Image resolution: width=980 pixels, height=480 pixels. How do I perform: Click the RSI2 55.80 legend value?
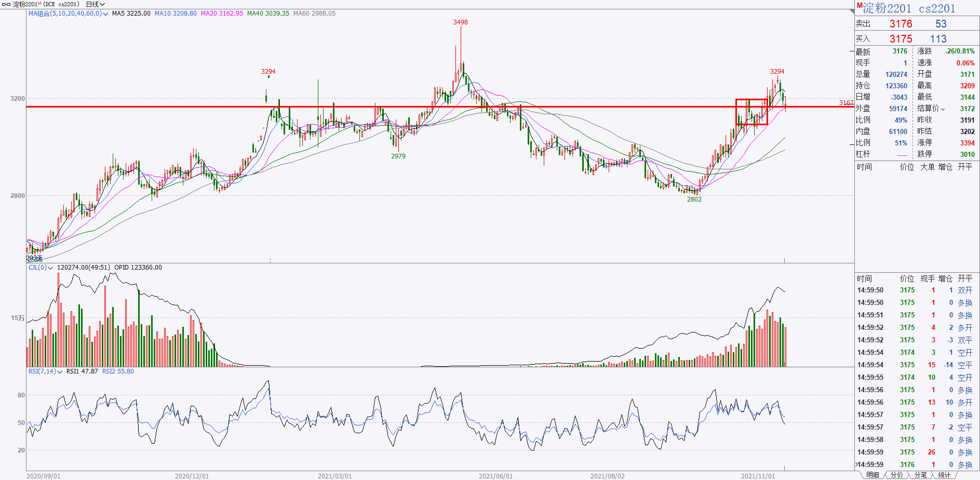118,371
